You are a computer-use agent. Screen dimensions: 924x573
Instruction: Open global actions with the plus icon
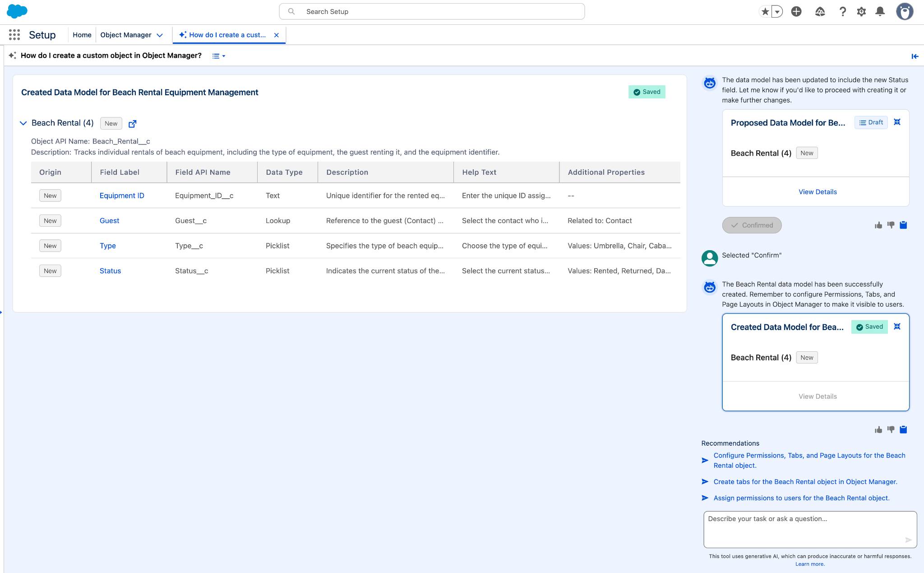pyautogui.click(x=795, y=11)
